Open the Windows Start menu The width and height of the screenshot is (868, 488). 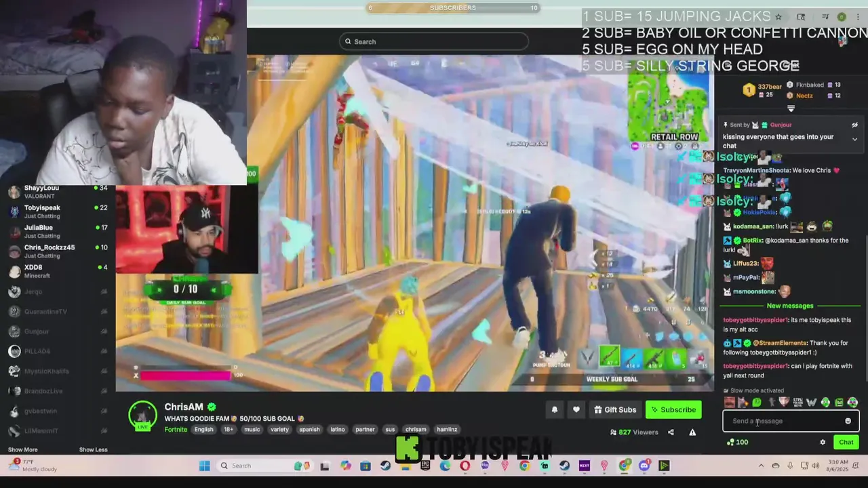204,466
